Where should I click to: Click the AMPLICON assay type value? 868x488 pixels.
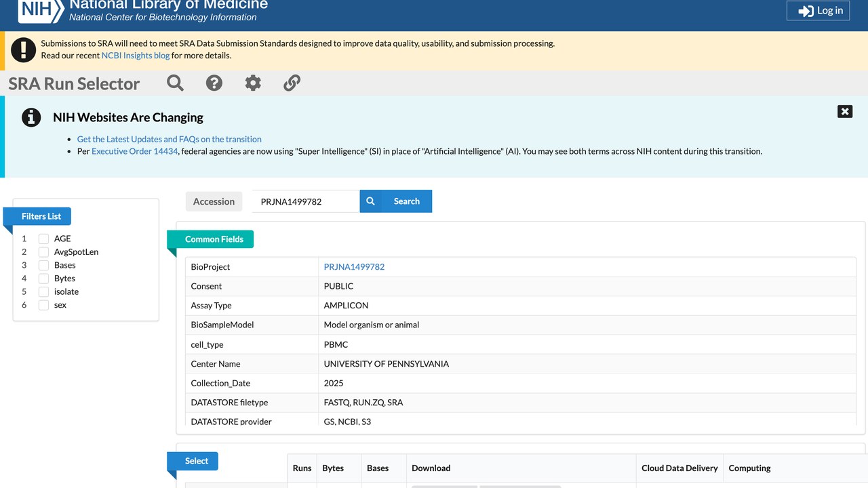[347, 306]
